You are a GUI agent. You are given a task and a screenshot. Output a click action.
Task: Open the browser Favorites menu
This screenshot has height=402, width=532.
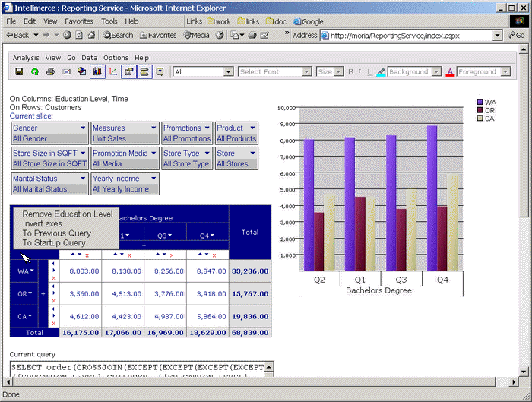point(79,21)
